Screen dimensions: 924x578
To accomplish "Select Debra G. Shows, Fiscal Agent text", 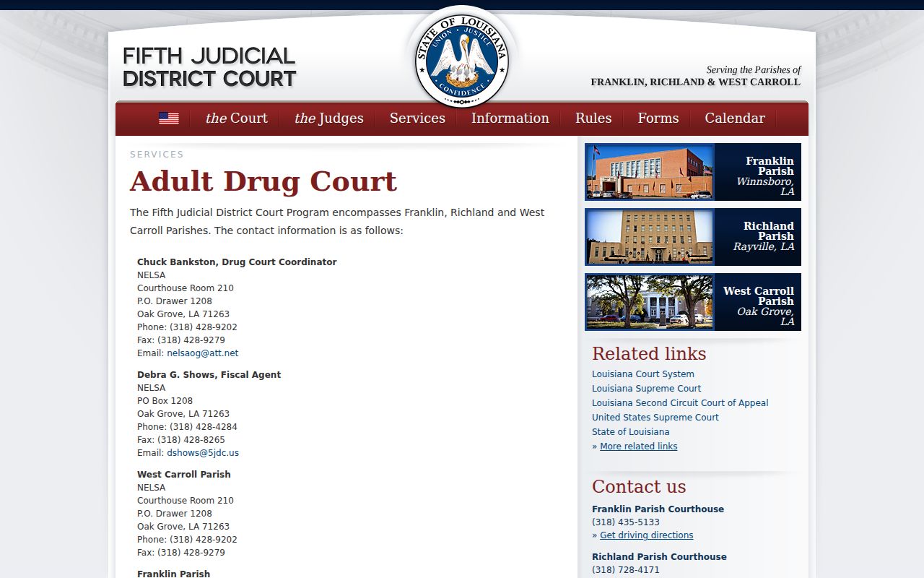I will point(209,375).
